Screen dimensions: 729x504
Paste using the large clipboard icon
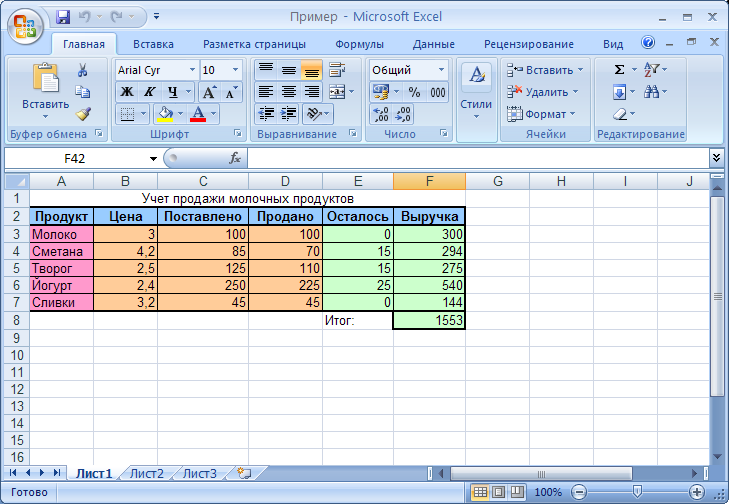click(x=46, y=78)
